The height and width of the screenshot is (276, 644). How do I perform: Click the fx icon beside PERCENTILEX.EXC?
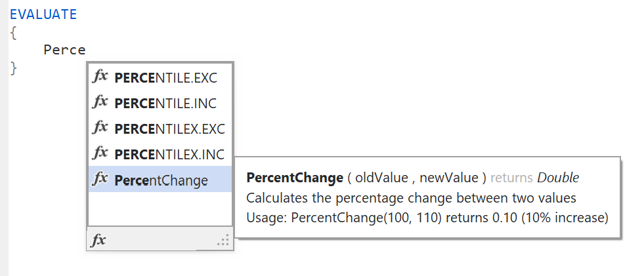pyautogui.click(x=100, y=127)
